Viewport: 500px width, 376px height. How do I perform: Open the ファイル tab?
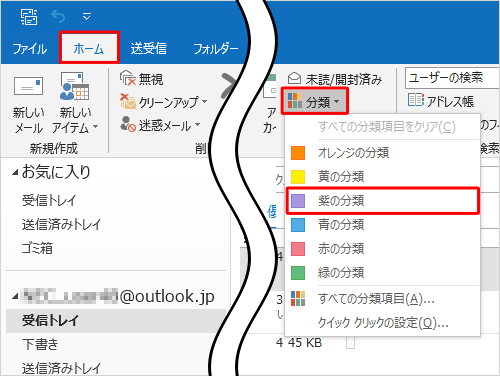30,49
